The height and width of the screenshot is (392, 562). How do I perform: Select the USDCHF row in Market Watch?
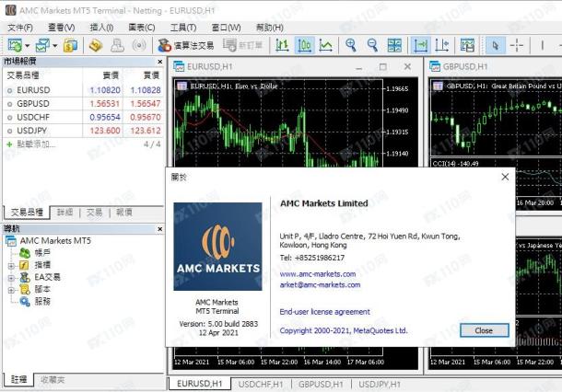(x=83, y=117)
